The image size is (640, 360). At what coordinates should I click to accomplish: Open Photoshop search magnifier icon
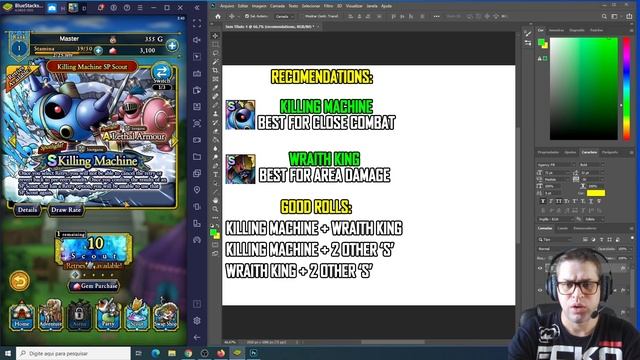(604, 16)
